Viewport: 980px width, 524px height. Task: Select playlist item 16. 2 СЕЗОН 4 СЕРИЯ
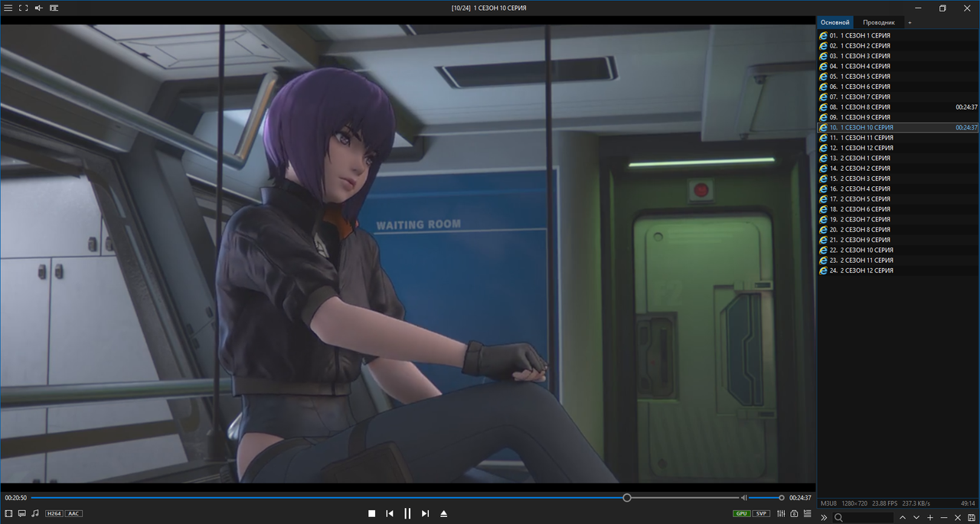coord(899,188)
